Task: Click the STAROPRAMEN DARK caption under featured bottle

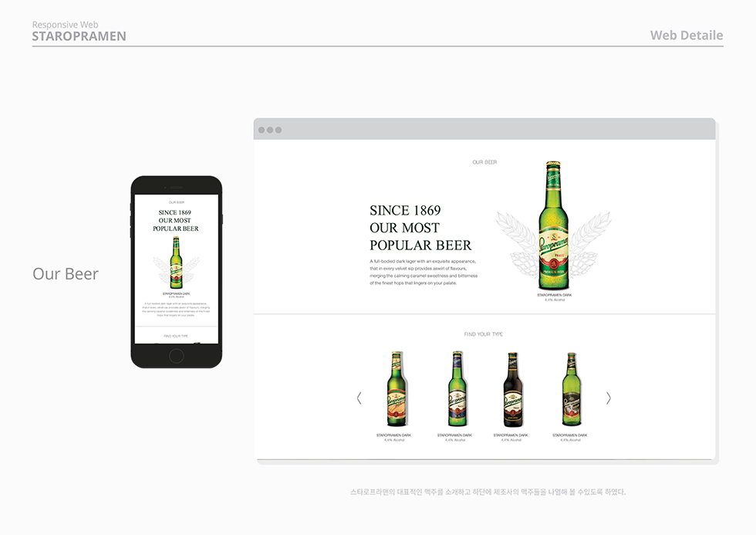Action: 554,295
